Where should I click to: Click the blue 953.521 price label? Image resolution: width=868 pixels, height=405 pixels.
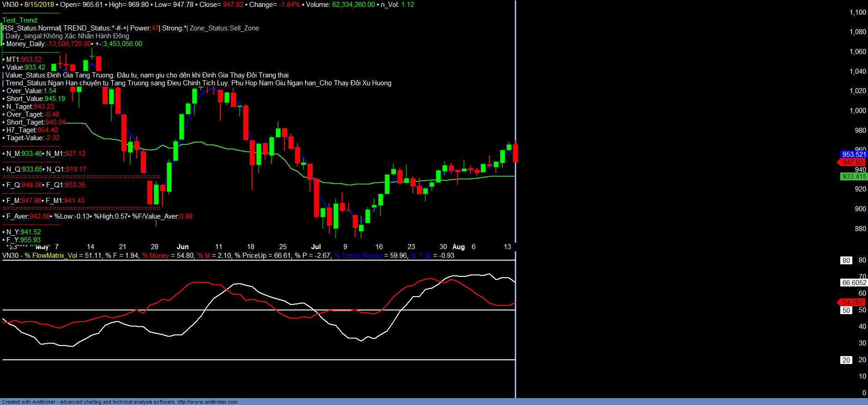pos(854,155)
